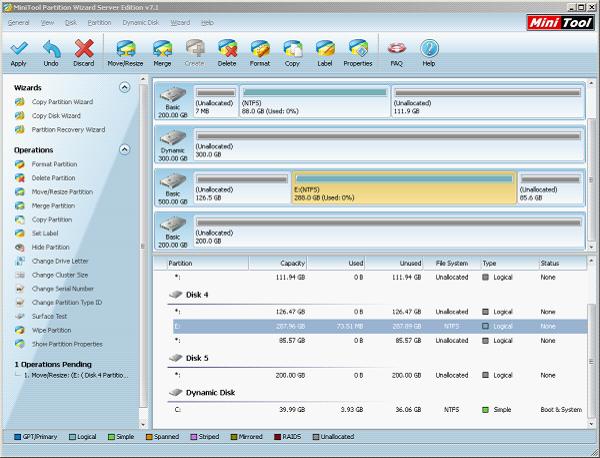Click the partition list scrollbar up arrow

(591, 261)
